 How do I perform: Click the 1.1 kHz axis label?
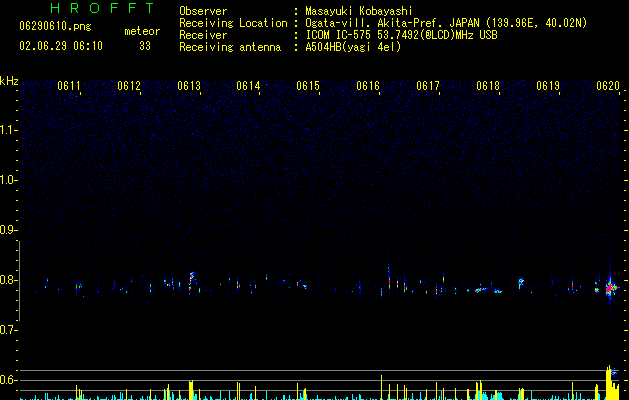8,130
